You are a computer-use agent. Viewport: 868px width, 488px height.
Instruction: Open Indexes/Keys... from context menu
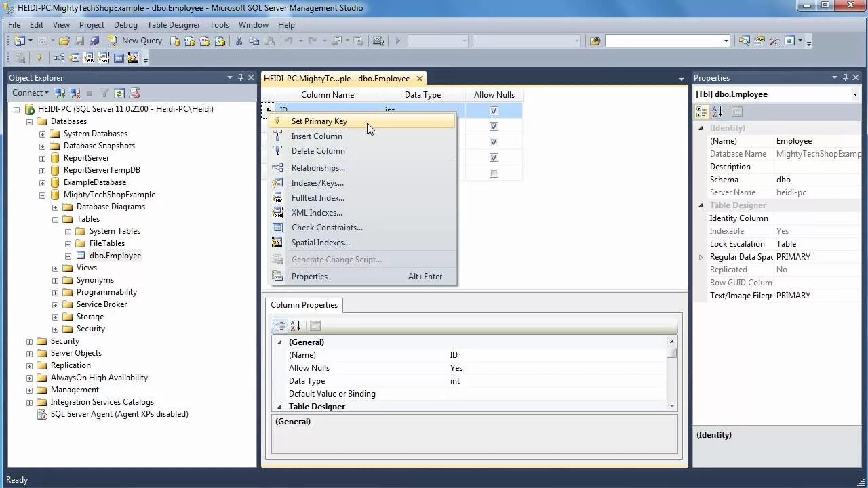click(x=362, y=183)
